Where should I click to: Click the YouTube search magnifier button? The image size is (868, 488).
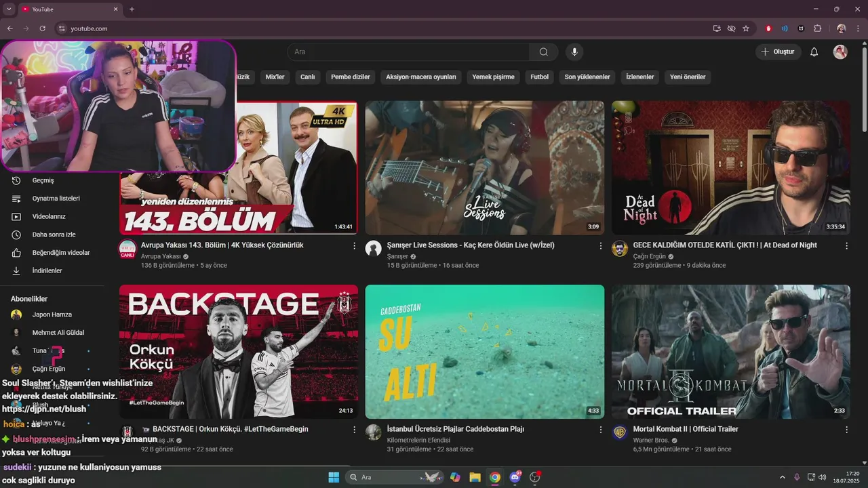coord(544,52)
